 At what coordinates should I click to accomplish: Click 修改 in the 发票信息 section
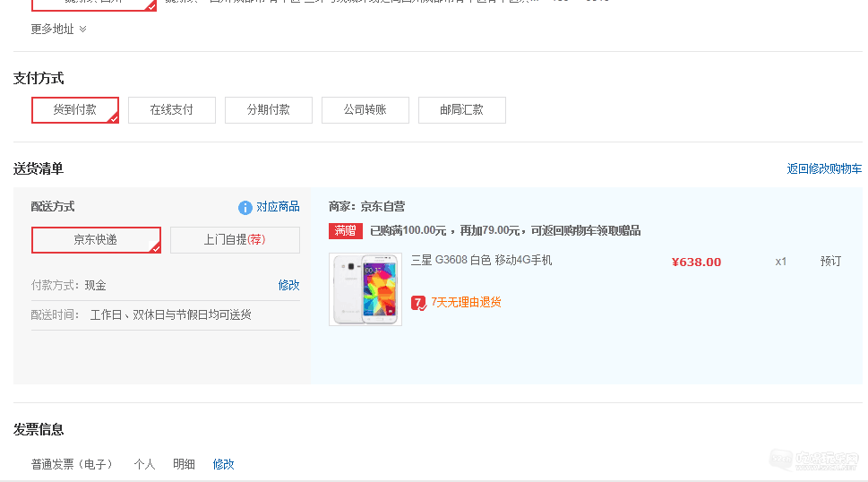[x=224, y=464]
